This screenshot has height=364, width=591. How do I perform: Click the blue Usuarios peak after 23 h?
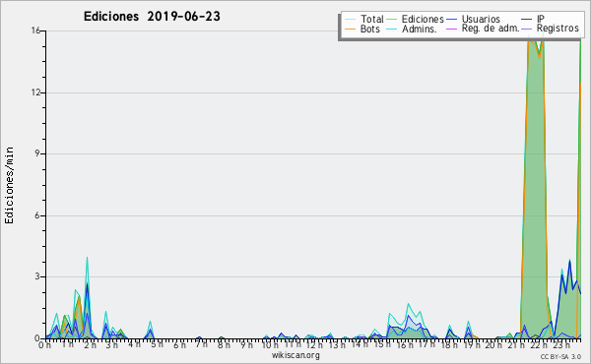(569, 262)
